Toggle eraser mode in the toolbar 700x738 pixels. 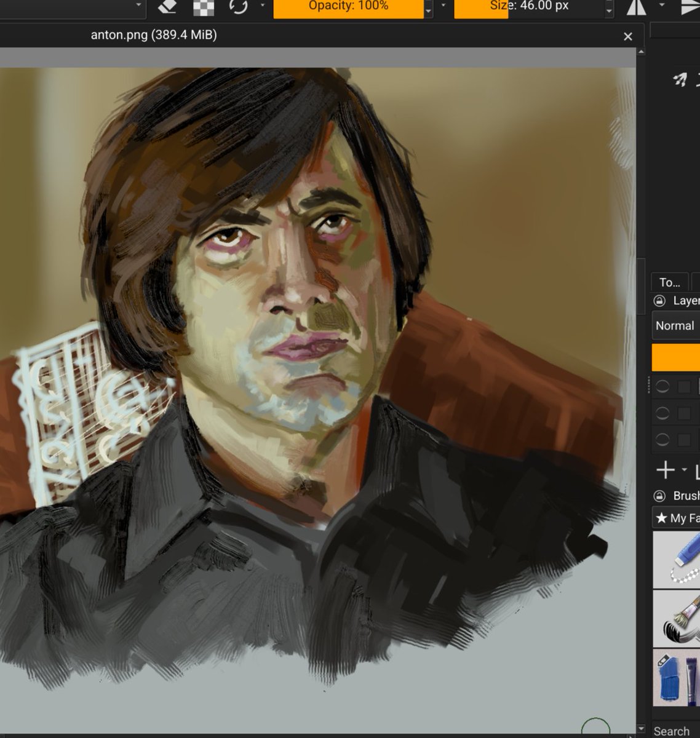167,7
